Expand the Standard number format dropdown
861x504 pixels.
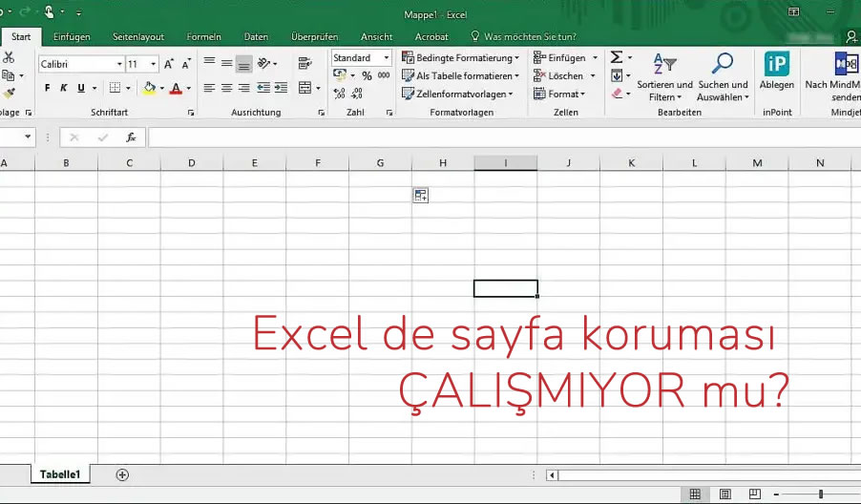(387, 58)
